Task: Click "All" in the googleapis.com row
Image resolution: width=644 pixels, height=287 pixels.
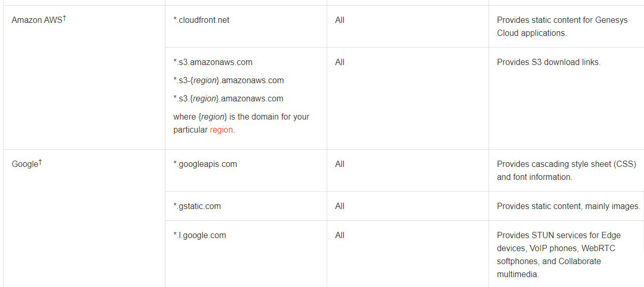Action: 340,164
